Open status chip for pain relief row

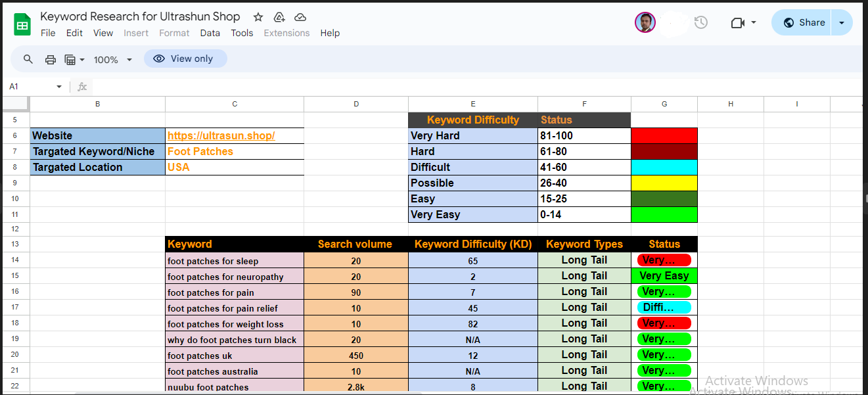[664, 308]
